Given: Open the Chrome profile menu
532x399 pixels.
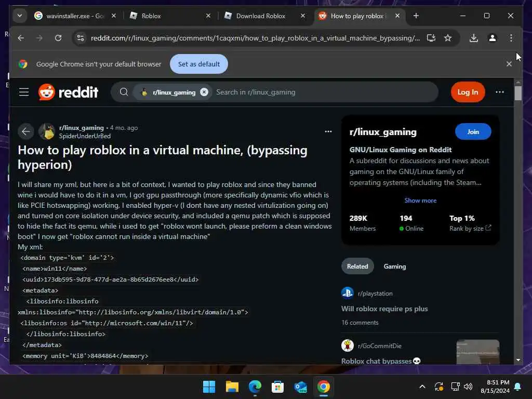Looking at the screenshot, I should click(493, 38).
